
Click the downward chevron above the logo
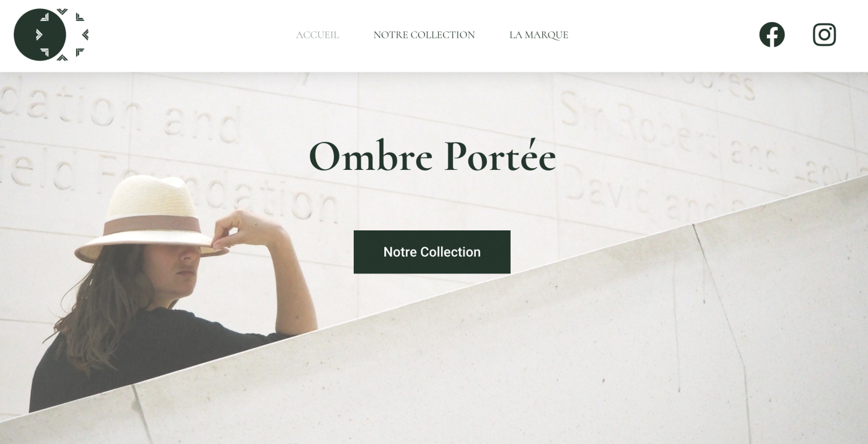(62, 12)
